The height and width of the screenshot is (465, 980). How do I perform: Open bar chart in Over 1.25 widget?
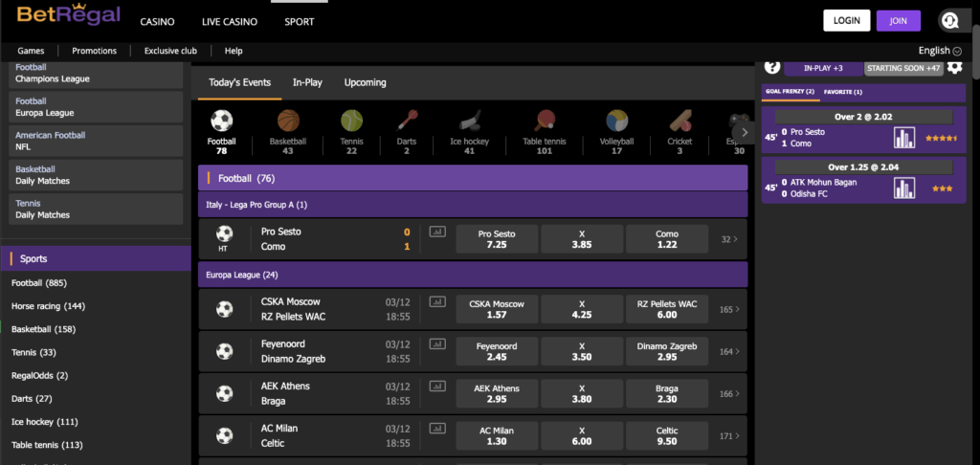coord(904,188)
